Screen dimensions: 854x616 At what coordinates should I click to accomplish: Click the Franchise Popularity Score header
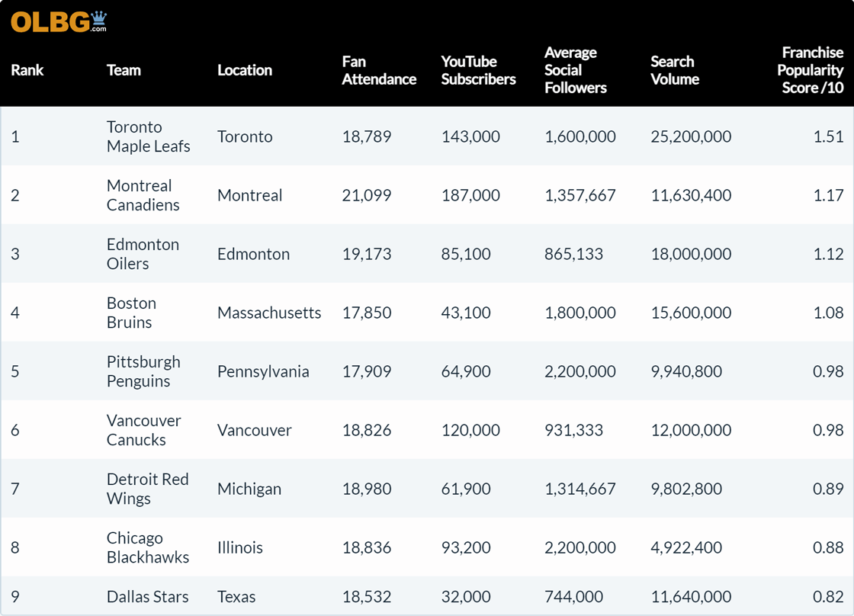point(811,70)
